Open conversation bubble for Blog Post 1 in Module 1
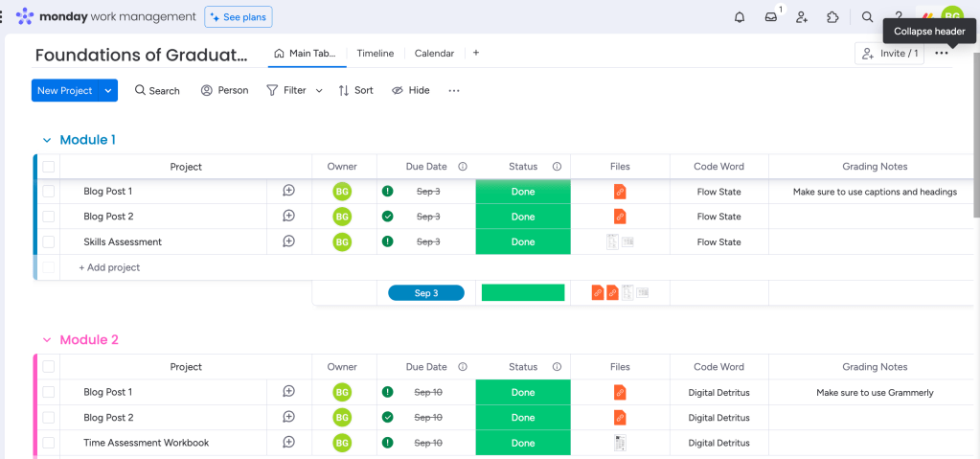980x459 pixels. pos(288,192)
